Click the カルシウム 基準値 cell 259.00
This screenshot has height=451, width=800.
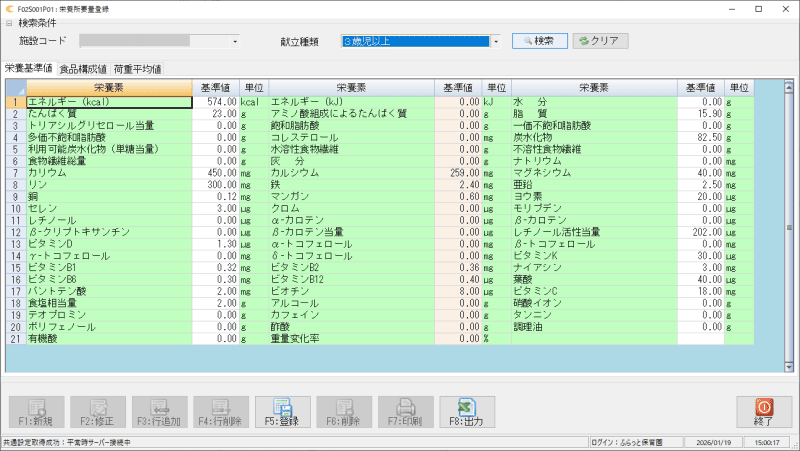pos(458,173)
